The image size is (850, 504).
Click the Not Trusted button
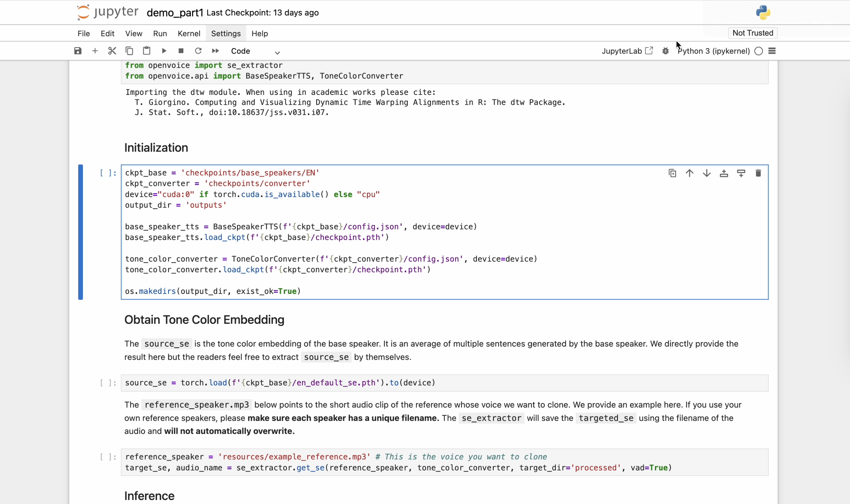753,33
